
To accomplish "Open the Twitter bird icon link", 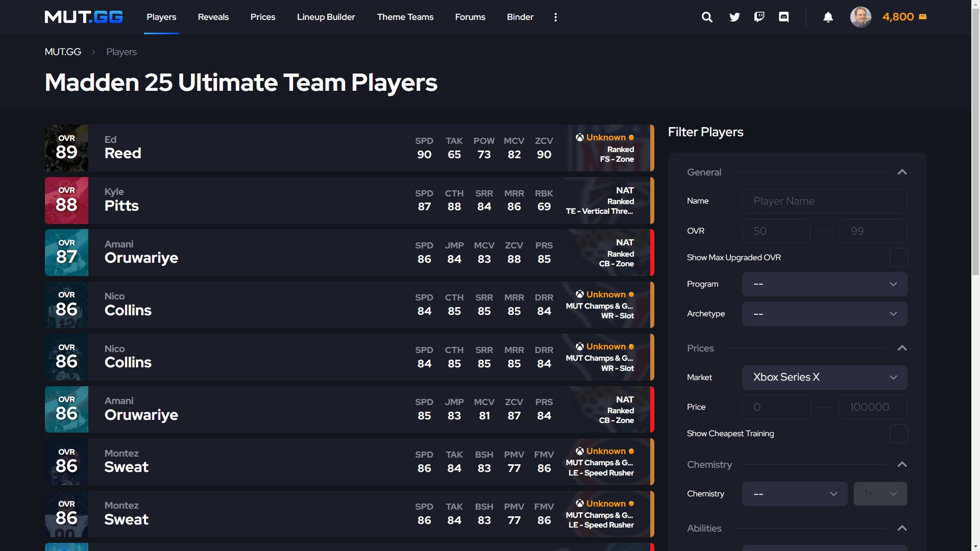I will click(x=734, y=17).
